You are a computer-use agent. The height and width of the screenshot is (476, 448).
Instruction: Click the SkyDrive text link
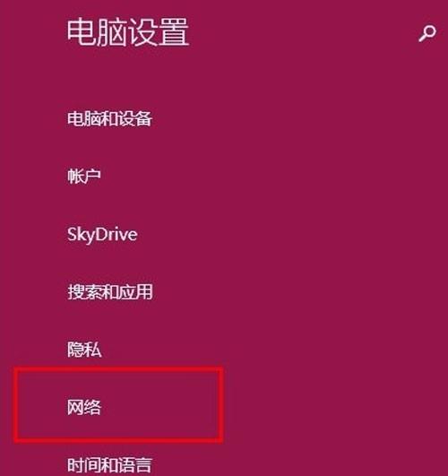(x=102, y=234)
